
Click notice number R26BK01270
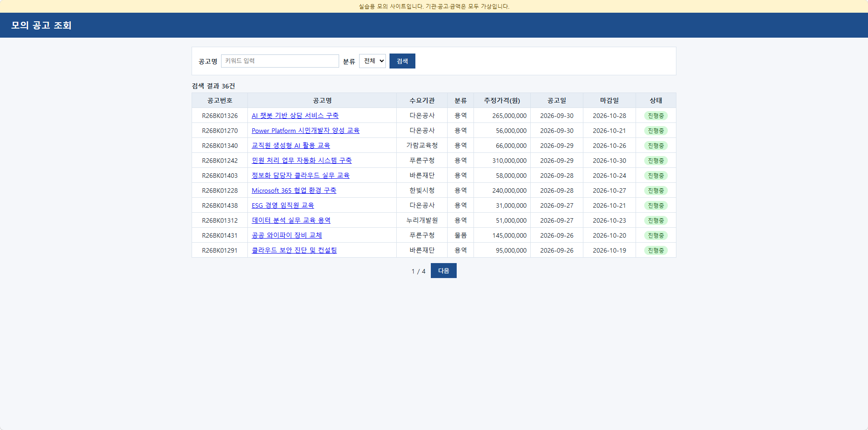220,131
